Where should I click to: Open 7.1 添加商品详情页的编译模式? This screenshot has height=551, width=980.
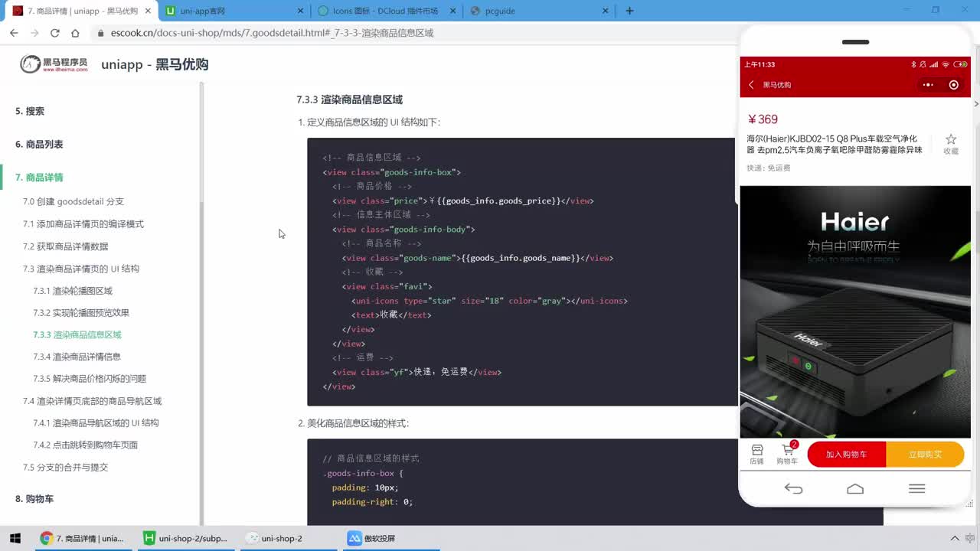click(x=83, y=223)
